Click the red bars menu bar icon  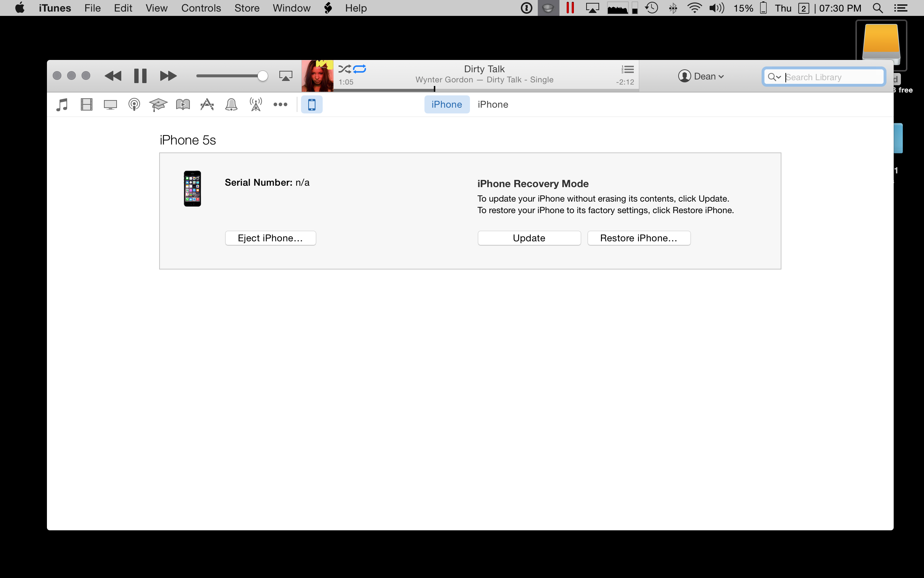570,8
